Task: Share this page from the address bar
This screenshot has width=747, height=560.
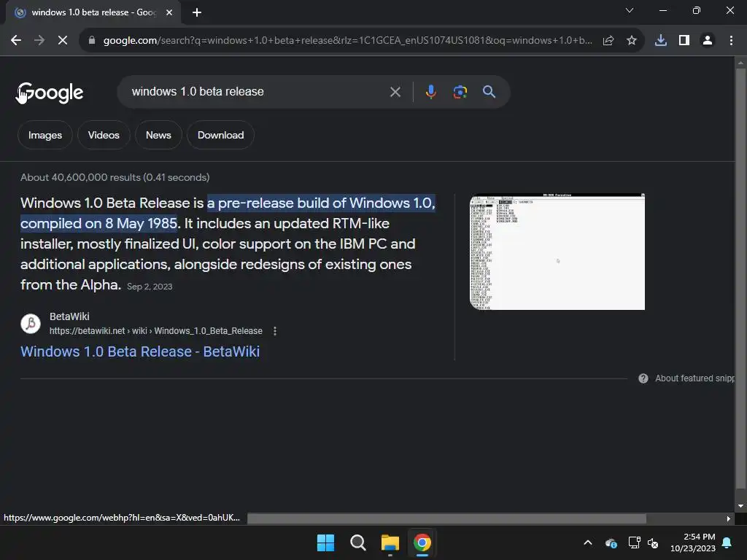Action: coord(608,41)
